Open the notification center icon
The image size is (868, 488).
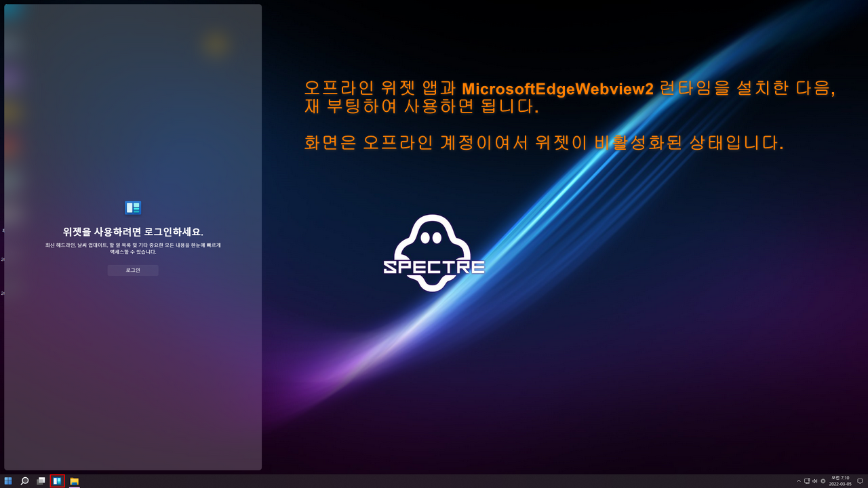coord(860,481)
